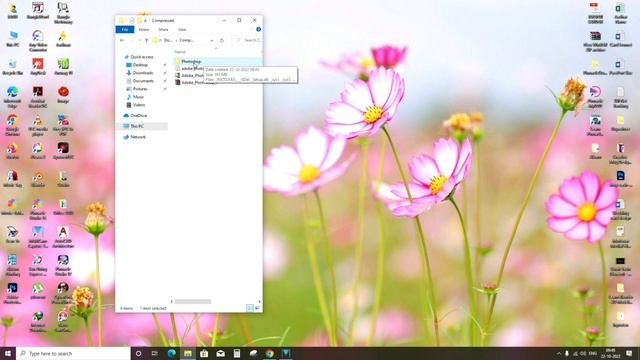Expand the address bar history dropdown
The width and height of the screenshot is (640, 360).
coord(211,40)
